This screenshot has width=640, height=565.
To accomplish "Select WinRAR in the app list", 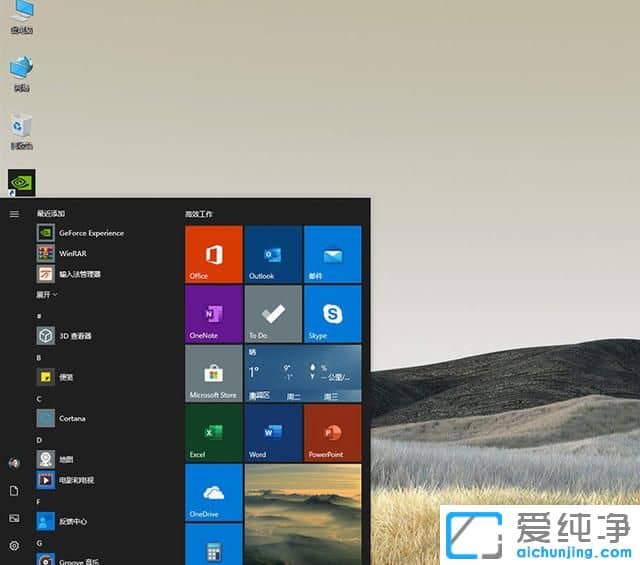I will tap(72, 253).
